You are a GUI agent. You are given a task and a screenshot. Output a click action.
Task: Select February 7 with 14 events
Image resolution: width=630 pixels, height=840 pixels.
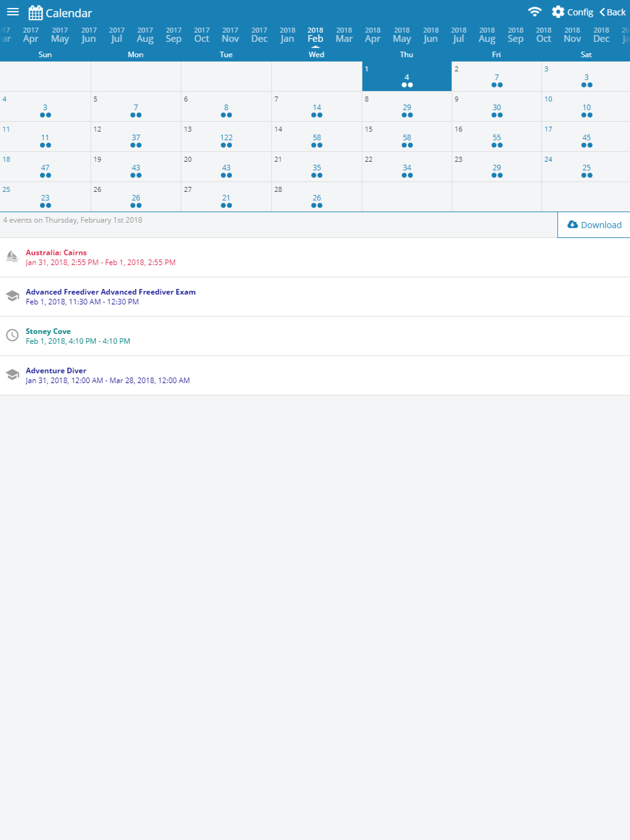[317, 106]
